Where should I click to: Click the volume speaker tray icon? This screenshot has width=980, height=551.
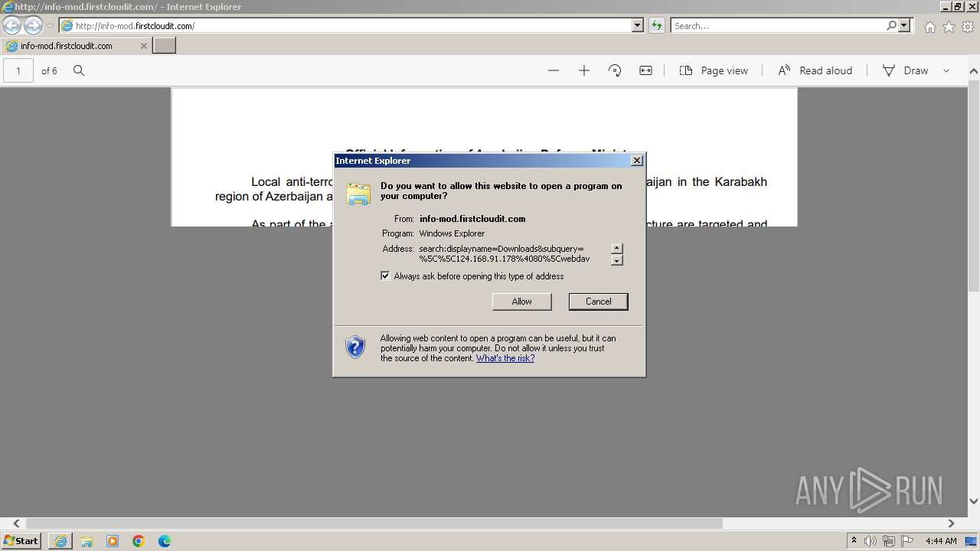pyautogui.click(x=871, y=541)
